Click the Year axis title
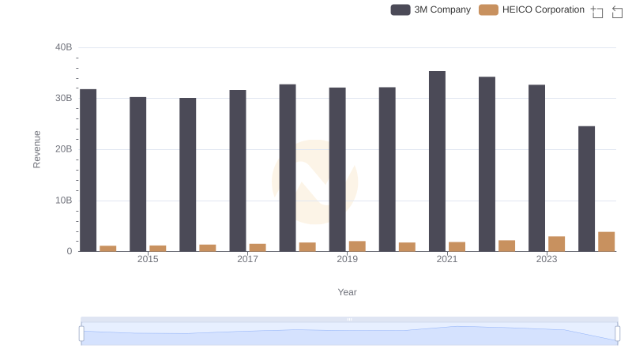This screenshot has height=364, width=632. tap(347, 292)
